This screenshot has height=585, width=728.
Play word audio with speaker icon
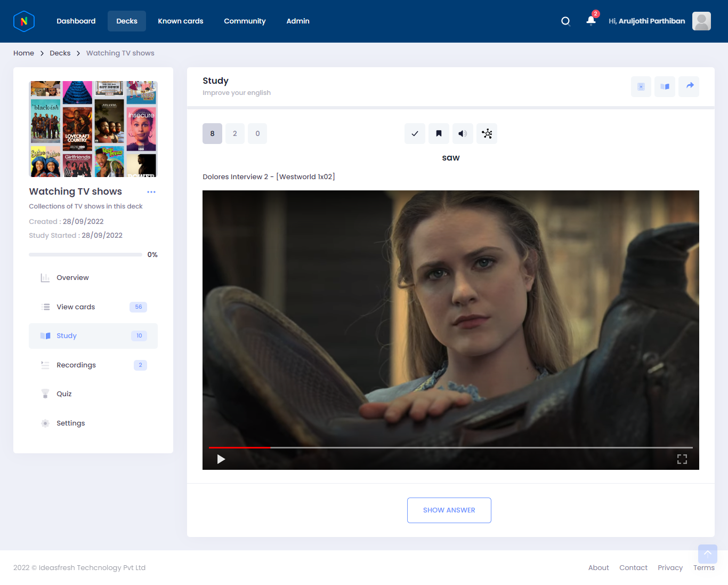point(463,134)
